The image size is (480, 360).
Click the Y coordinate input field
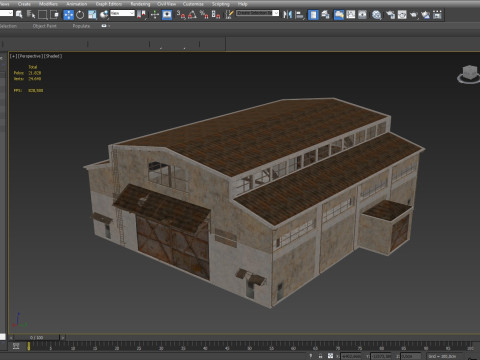[381, 356]
